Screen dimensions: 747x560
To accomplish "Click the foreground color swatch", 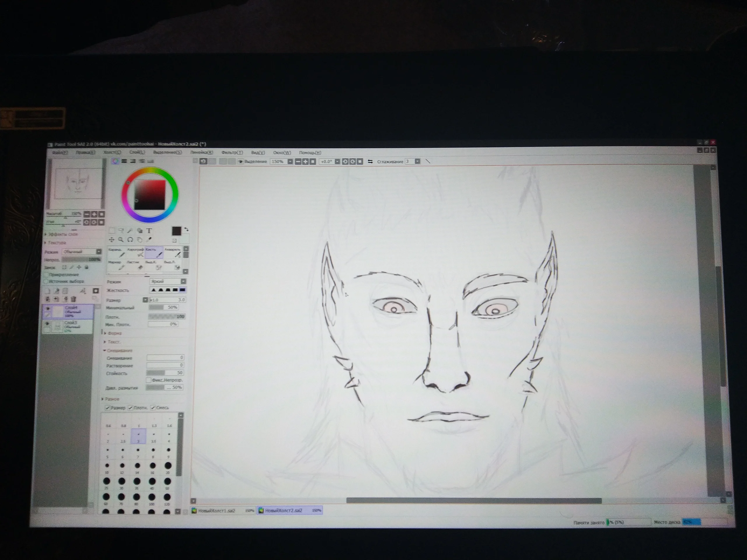I will pyautogui.click(x=176, y=231).
